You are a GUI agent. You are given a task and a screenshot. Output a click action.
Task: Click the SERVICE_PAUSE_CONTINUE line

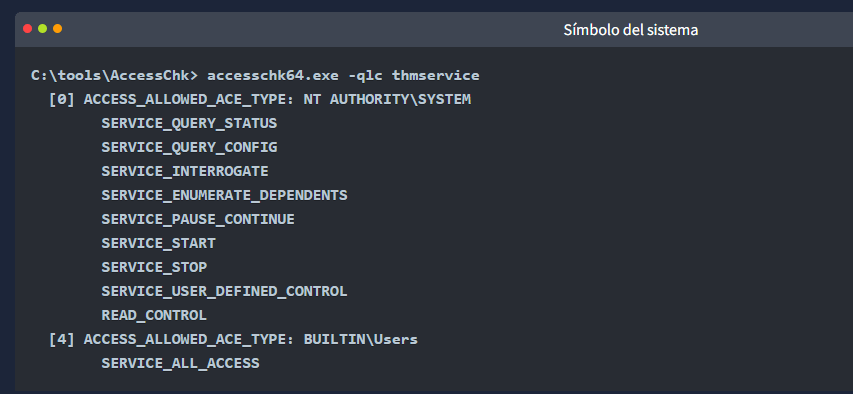click(197, 219)
